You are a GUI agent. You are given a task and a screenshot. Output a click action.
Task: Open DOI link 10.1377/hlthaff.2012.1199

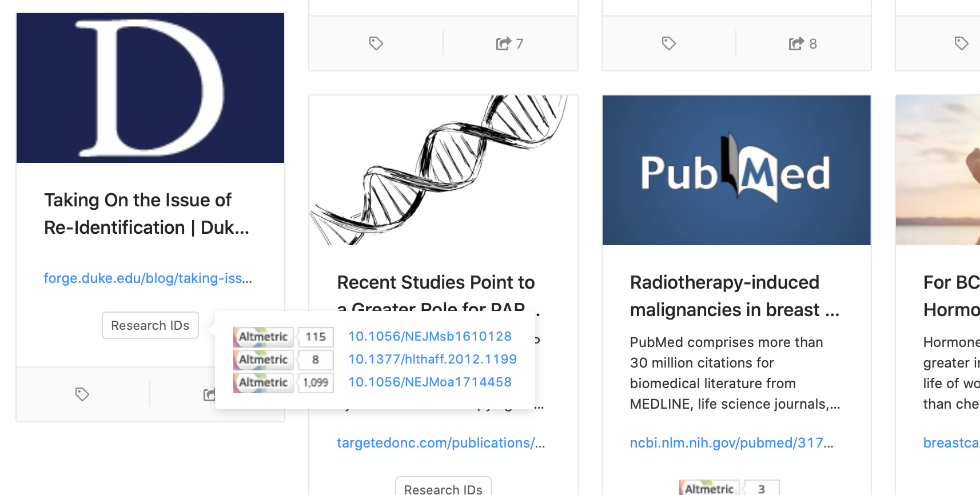(432, 359)
